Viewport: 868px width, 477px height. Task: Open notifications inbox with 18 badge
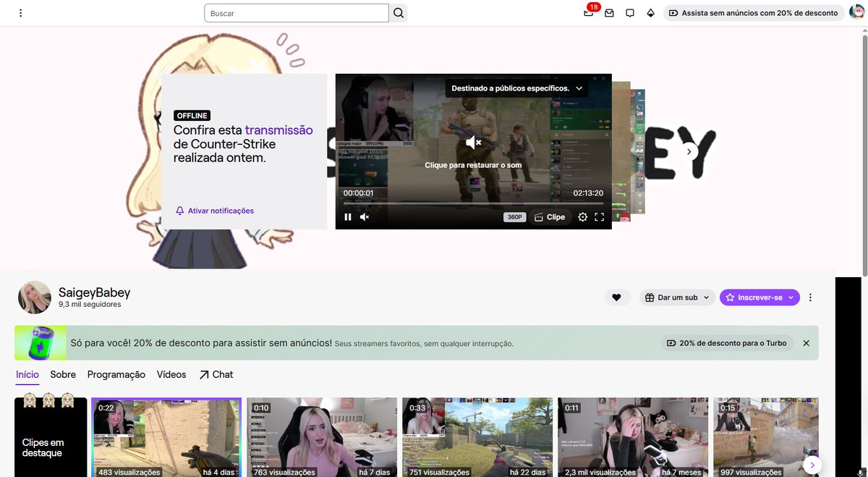tap(589, 13)
